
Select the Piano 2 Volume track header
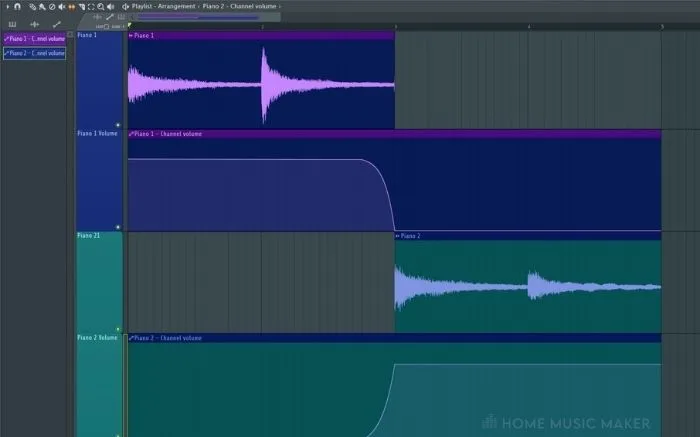pyautogui.click(x=99, y=385)
